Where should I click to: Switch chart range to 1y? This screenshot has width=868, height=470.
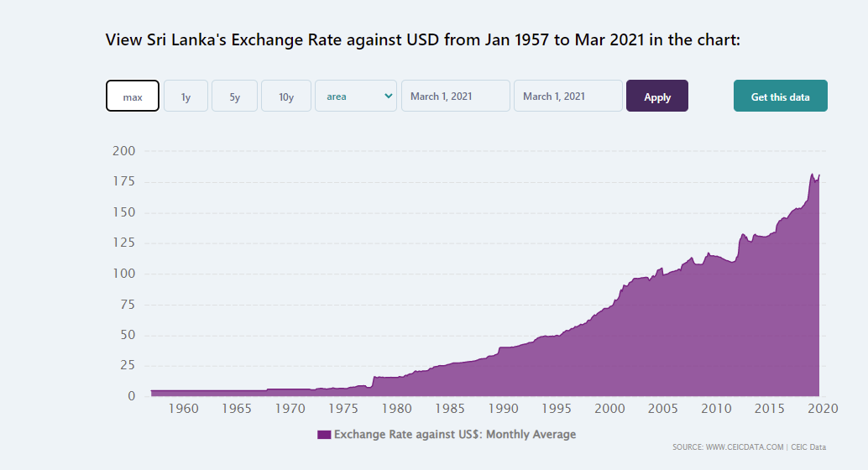pyautogui.click(x=186, y=96)
